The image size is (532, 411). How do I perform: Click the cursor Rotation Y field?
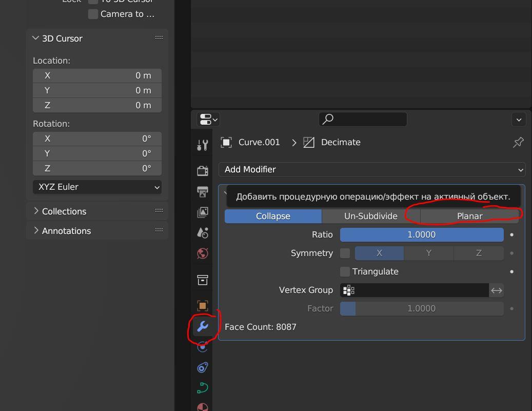(97, 154)
